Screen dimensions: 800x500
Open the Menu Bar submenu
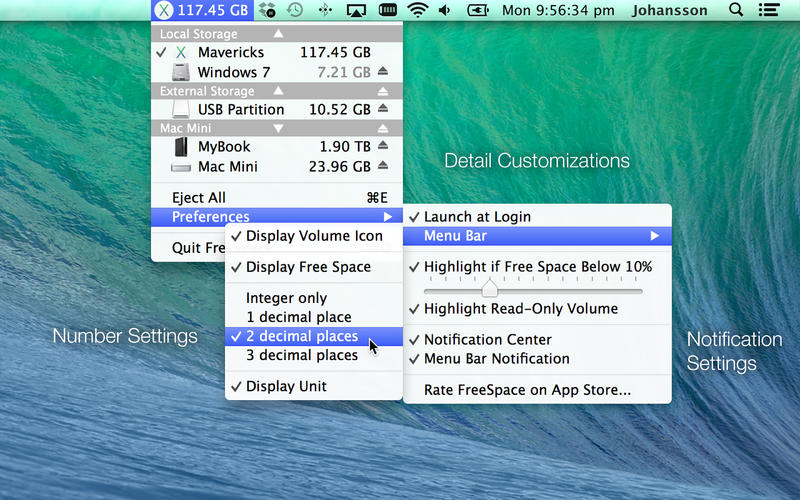pos(537,236)
